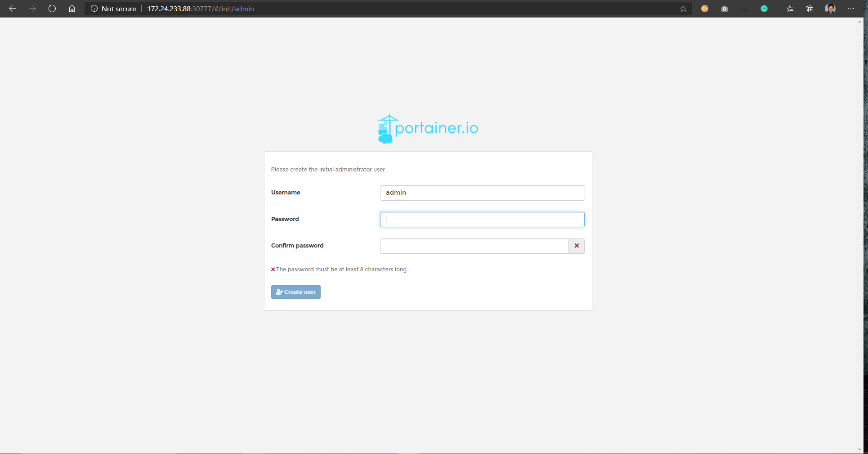Click the password length warning text
Viewport: 868px width, 454px height.
[341, 270]
